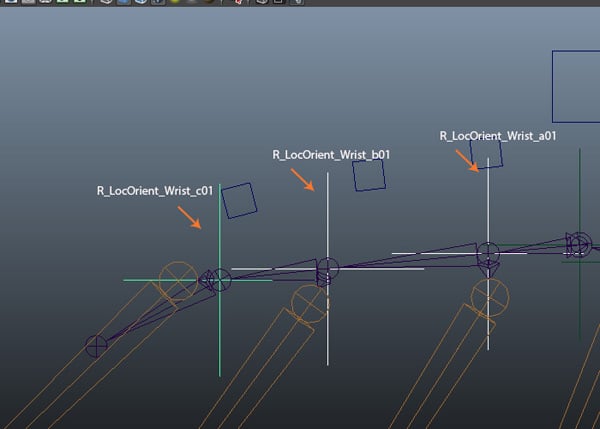
Task: Select the orange circle left of Wrist_c01 locator
Action: 179,281
